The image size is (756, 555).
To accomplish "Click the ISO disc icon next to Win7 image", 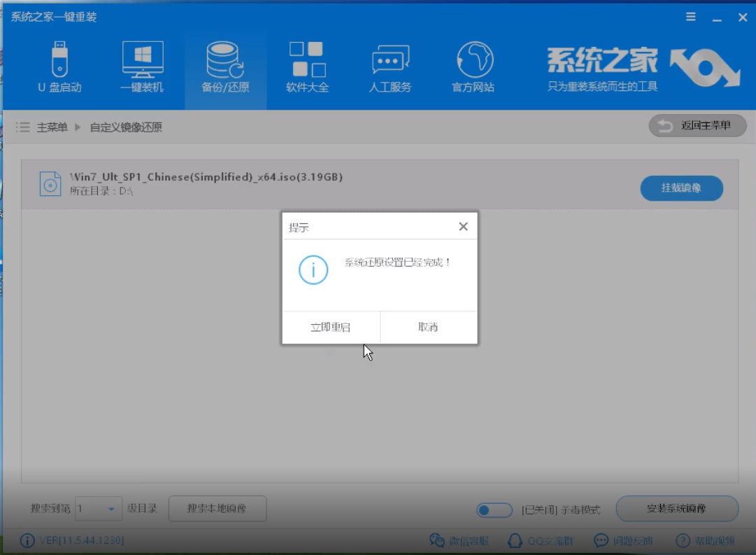I will [x=50, y=183].
